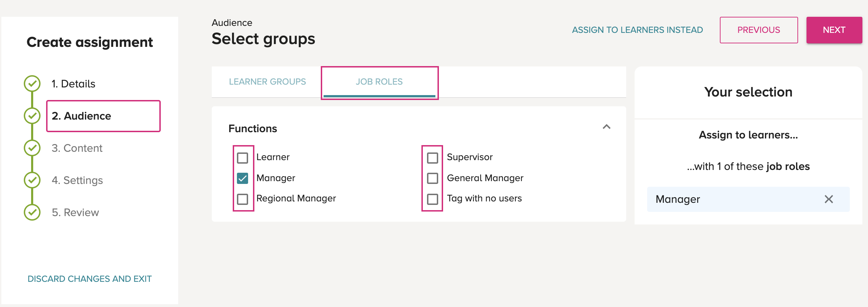The image size is (868, 307).
Task: Click the Create assignment title
Action: pos(90,42)
